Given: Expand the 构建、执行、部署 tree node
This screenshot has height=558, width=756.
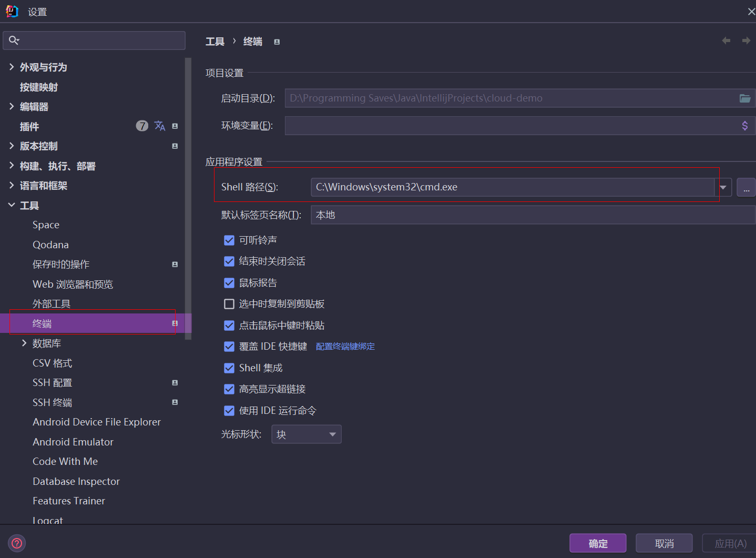Looking at the screenshot, I should (x=12, y=166).
